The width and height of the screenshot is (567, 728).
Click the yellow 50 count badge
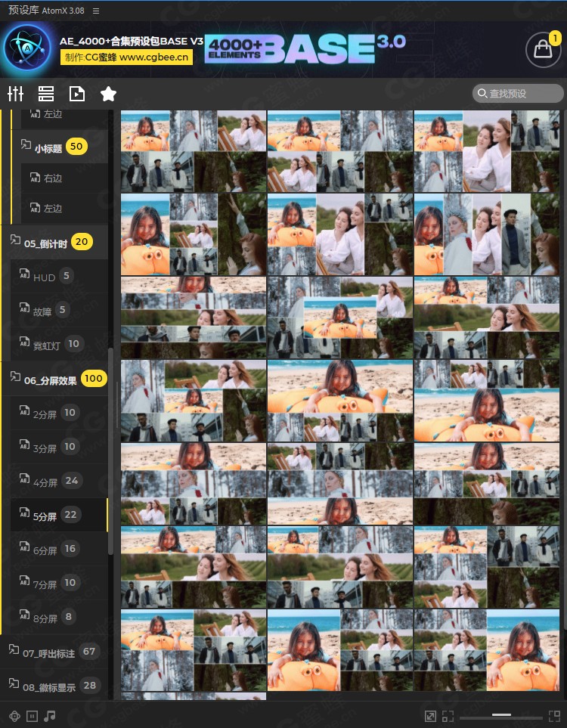(x=76, y=147)
